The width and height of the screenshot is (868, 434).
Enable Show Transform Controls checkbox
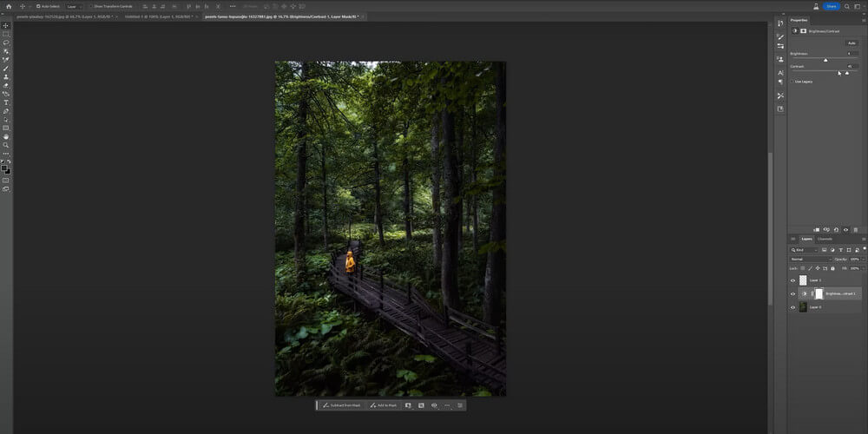click(91, 6)
